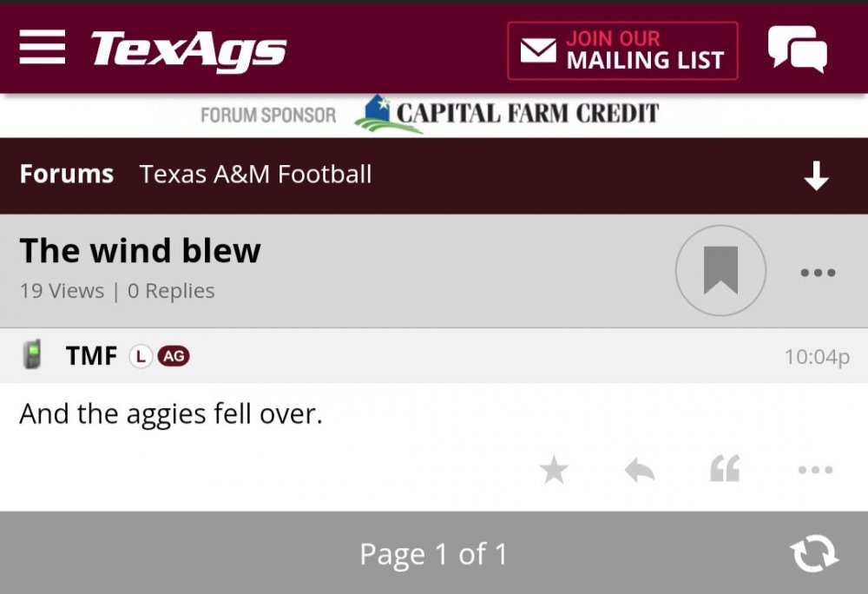Refresh the thread with the reload icon
The width and height of the screenshot is (868, 594).
click(x=813, y=554)
